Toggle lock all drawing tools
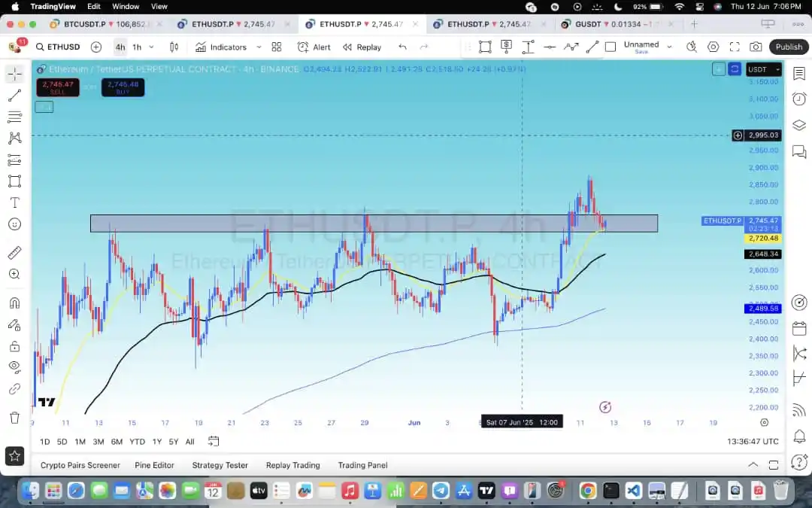The height and width of the screenshot is (508, 812). click(x=14, y=346)
